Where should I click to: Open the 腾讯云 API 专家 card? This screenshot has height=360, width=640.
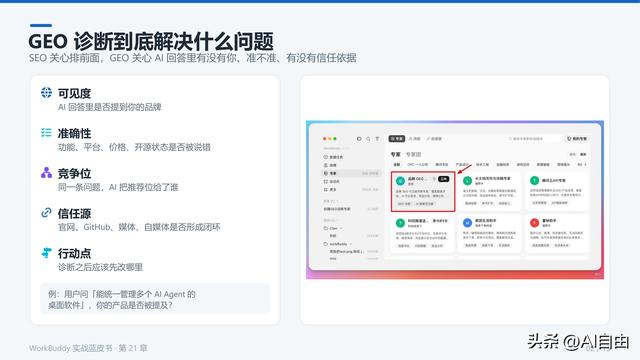point(557,191)
